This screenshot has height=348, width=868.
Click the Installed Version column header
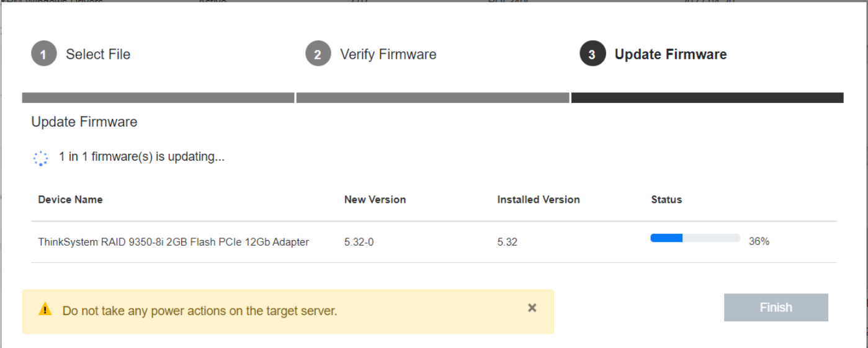tap(539, 200)
